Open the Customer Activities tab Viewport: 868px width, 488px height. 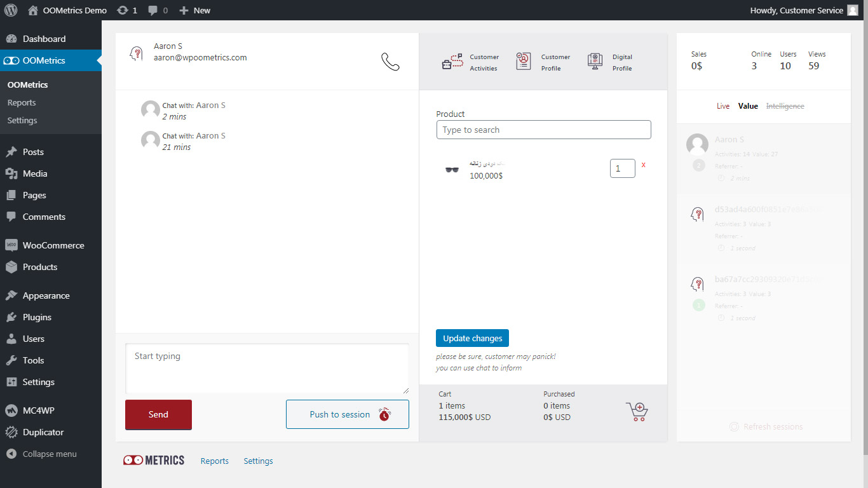click(470, 62)
